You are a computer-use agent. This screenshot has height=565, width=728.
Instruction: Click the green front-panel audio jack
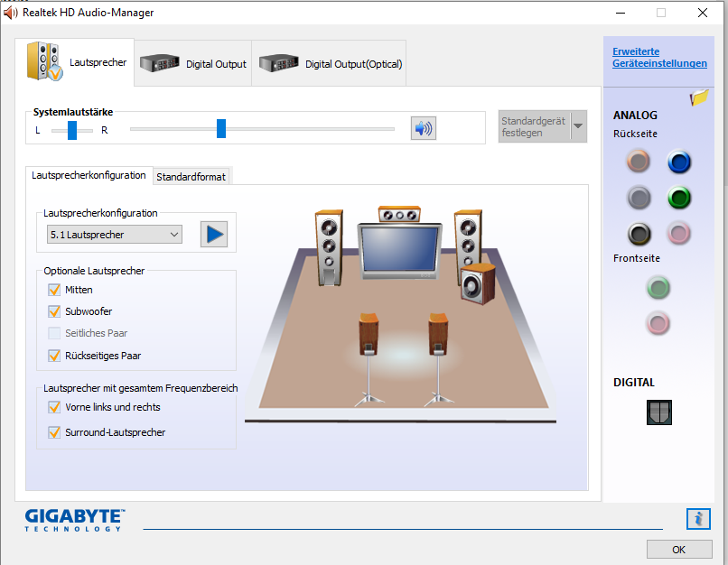tap(658, 288)
